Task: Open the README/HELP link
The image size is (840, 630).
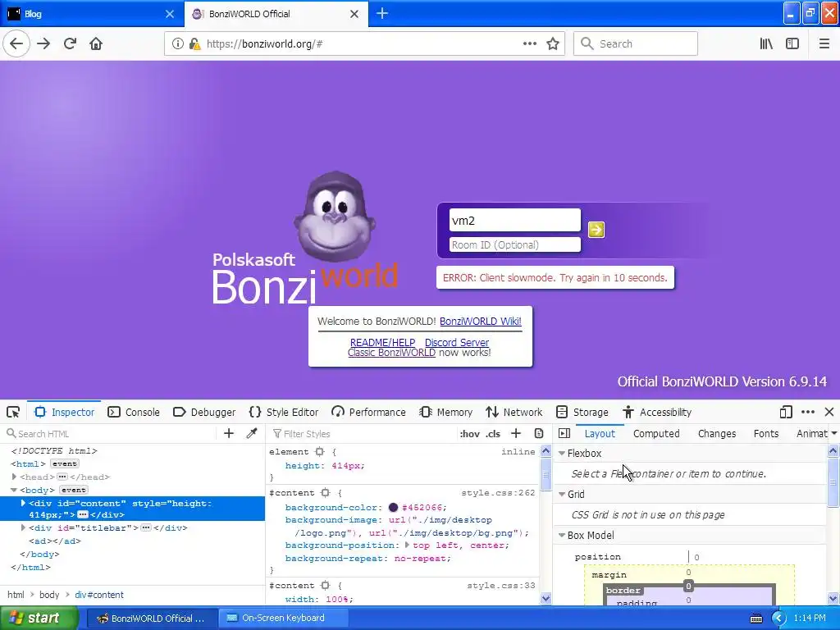Action: tap(382, 342)
